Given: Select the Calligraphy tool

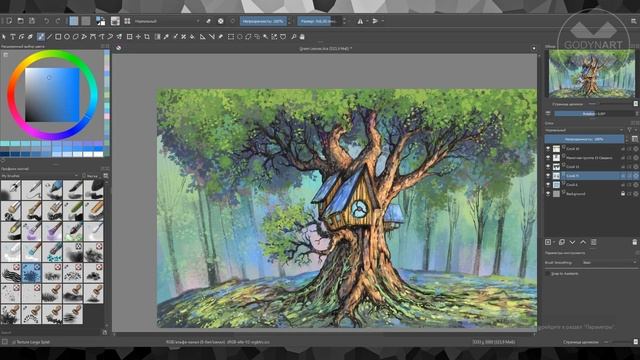Looking at the screenshot, I should coord(30,37).
